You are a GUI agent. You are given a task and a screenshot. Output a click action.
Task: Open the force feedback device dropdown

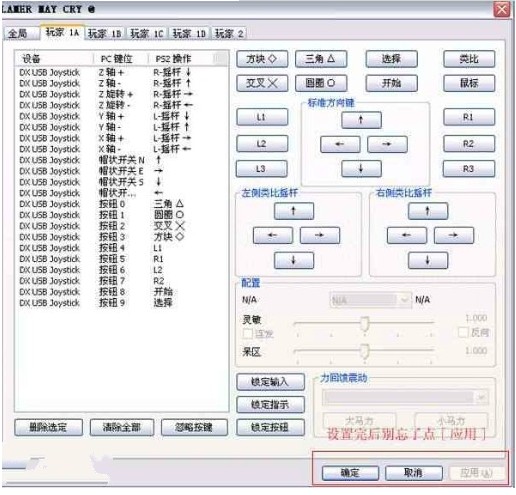click(x=405, y=397)
